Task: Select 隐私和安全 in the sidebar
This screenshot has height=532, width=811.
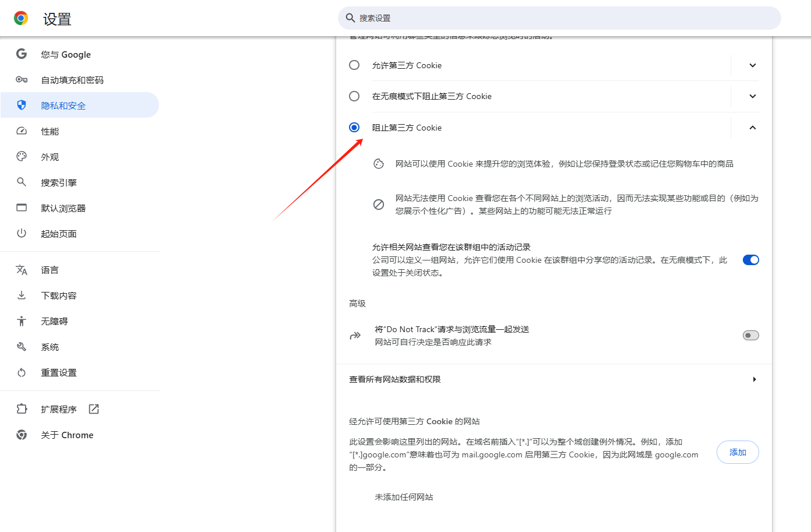Action: 80,105
